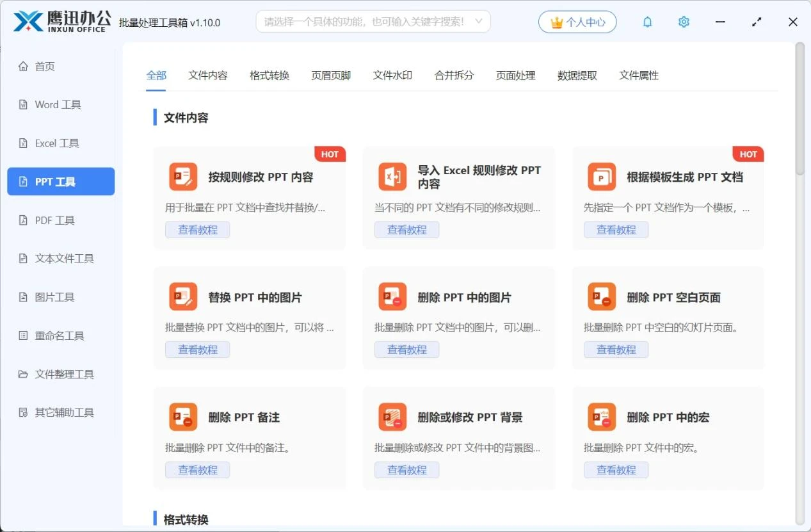Select 文件整理工具 in the sidebar

click(61, 374)
